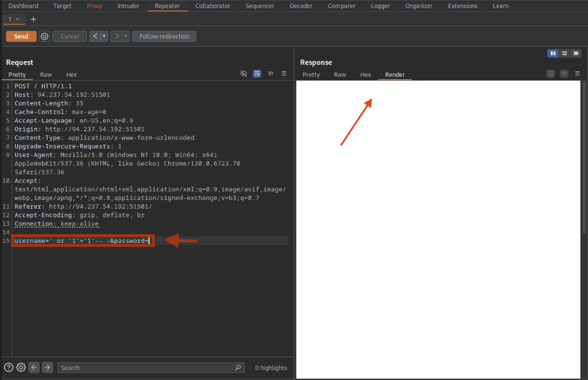Open Response panel hamburger options menu

tap(578, 73)
